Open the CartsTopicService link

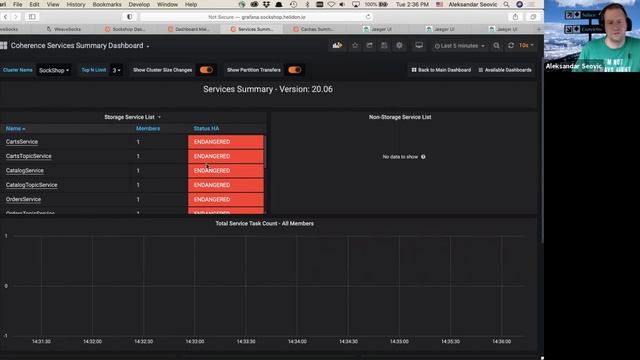click(29, 156)
